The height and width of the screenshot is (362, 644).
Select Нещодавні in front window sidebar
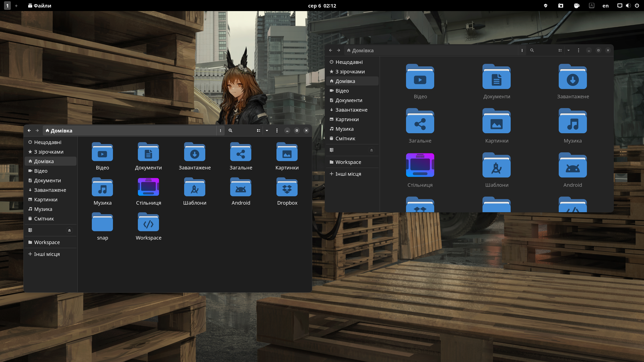51,142
